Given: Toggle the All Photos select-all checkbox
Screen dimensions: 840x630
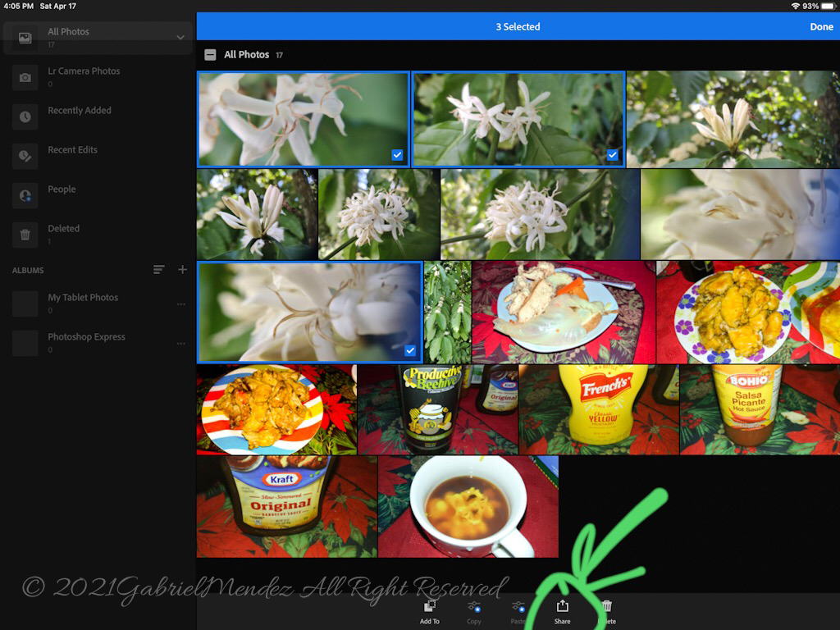Looking at the screenshot, I should (210, 55).
